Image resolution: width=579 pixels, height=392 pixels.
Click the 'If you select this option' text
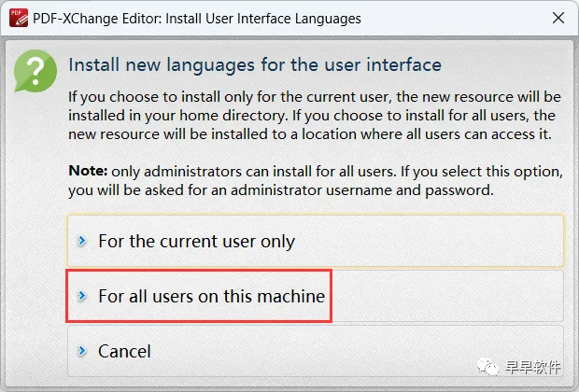tap(467, 172)
